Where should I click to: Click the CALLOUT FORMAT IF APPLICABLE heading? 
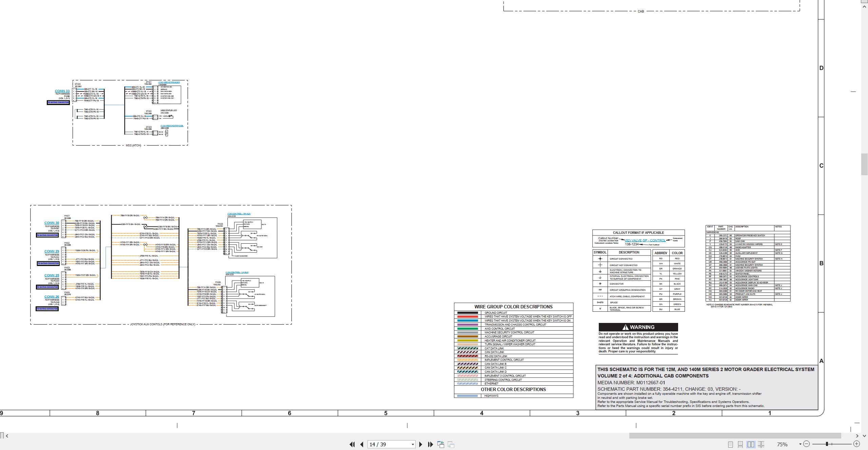[x=638, y=232]
